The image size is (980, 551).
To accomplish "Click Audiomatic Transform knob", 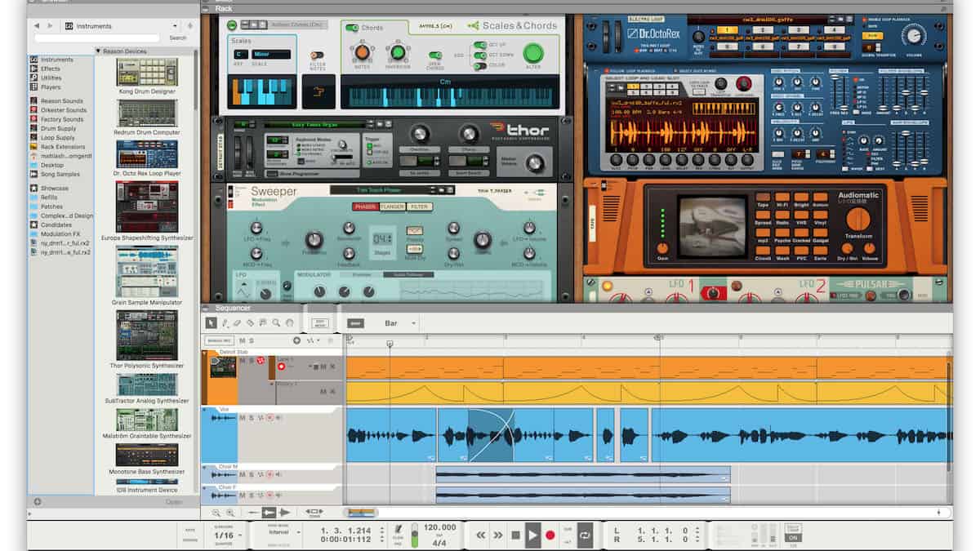I will tap(857, 218).
